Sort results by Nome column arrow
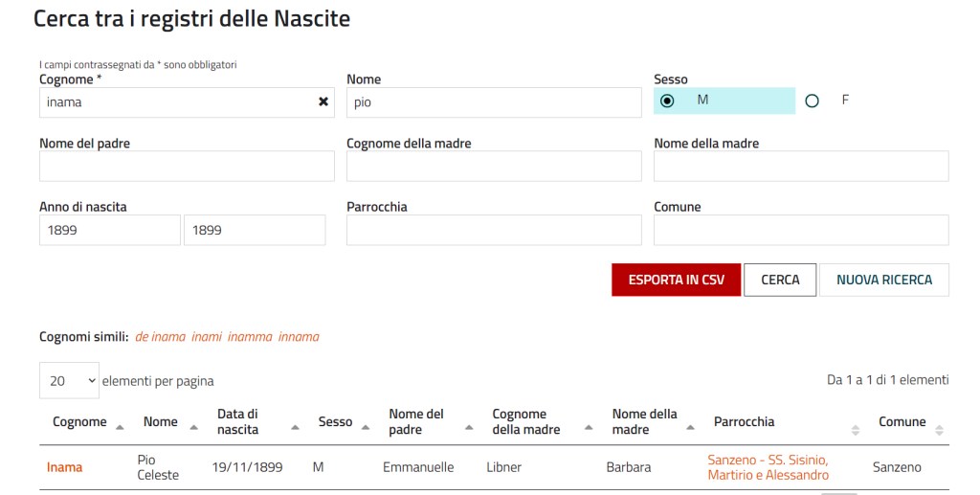Screen dimensions: 980x495 click(194, 426)
